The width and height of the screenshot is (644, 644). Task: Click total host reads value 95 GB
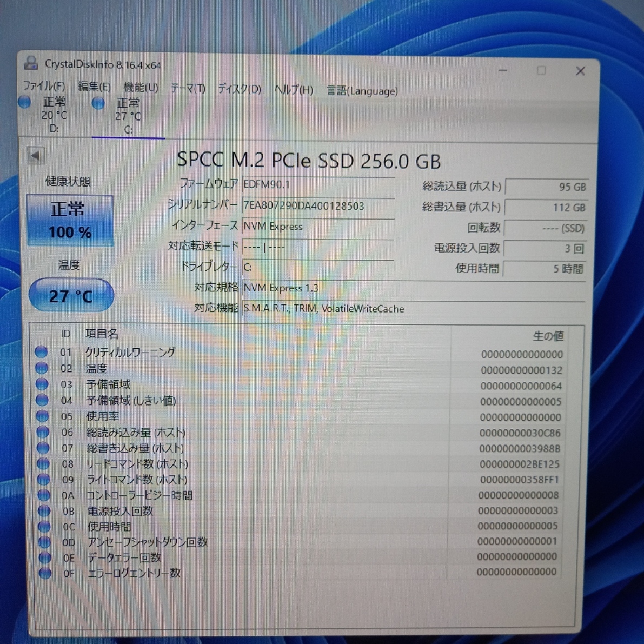(547, 187)
